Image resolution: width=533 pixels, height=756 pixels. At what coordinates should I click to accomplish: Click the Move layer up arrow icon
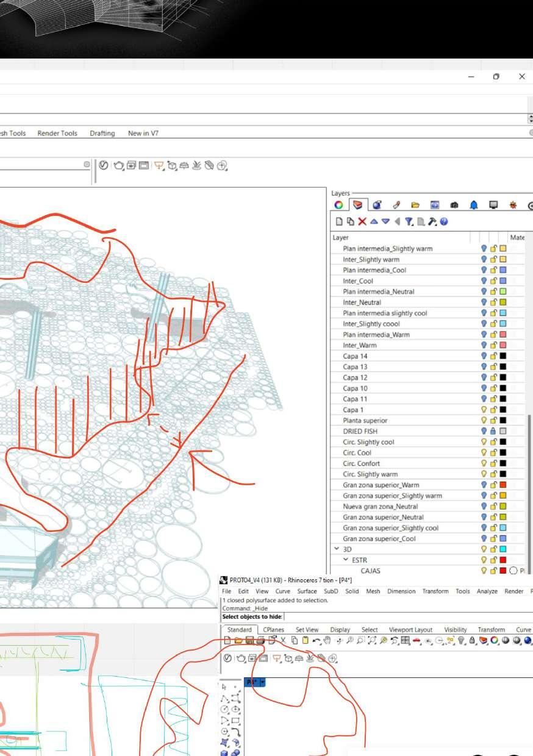[374, 222]
